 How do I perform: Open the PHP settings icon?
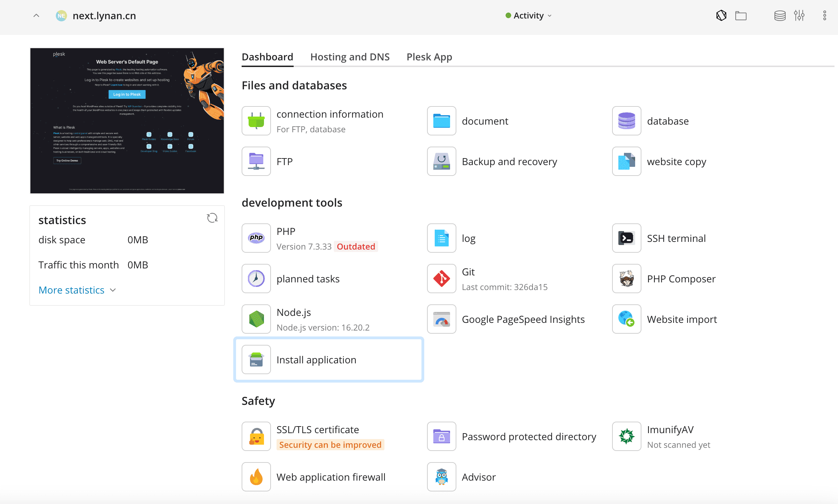pyautogui.click(x=256, y=238)
